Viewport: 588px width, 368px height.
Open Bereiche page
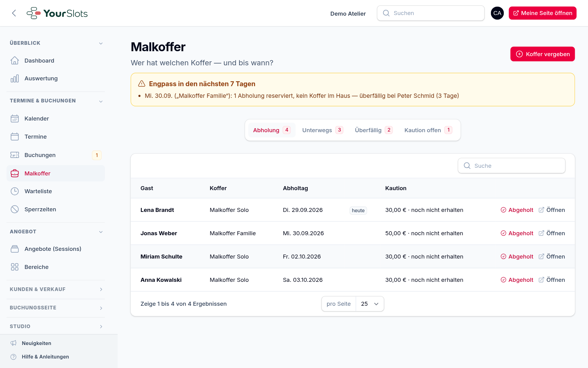tap(56, 267)
